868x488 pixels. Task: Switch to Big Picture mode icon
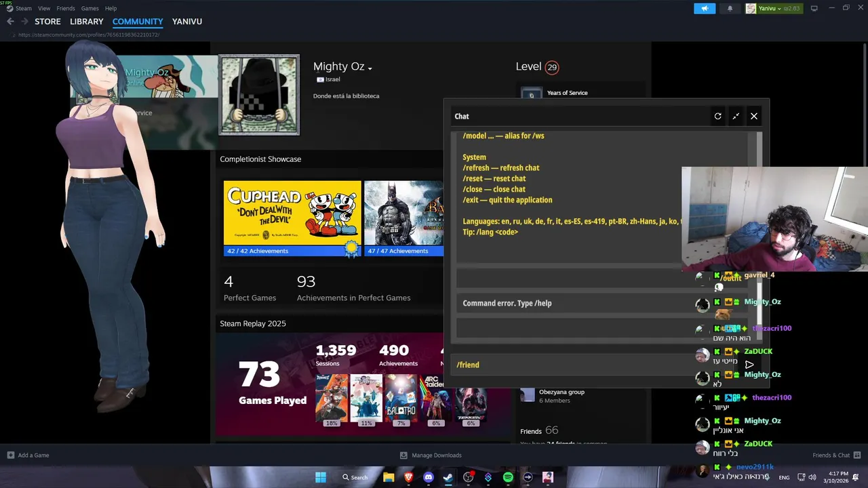814,8
